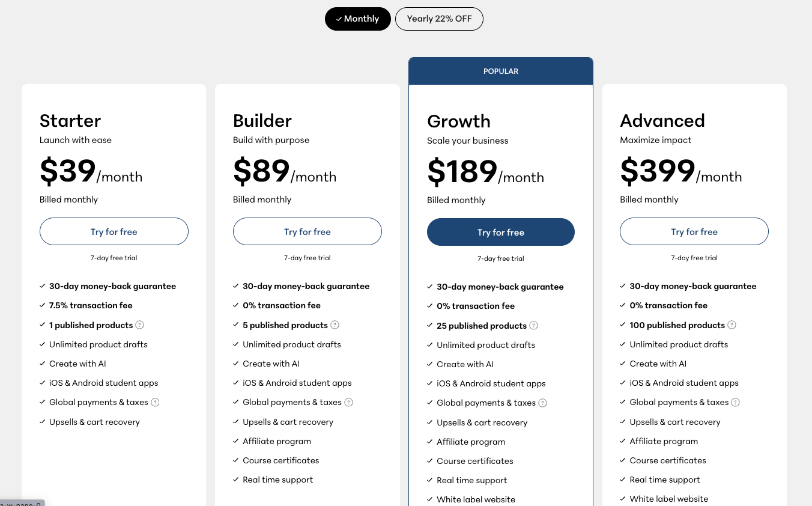
Task: Switch billing to Yearly 22% OFF
Action: (439, 19)
